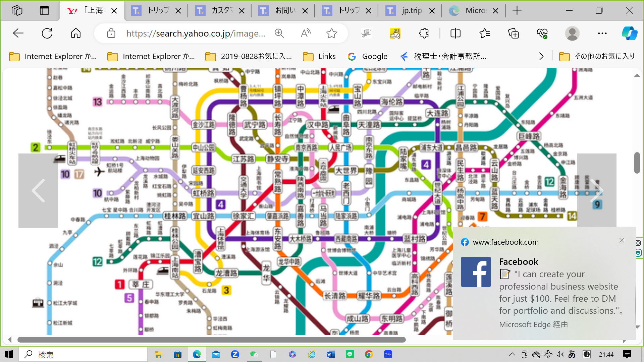Viewport: 644px width, 362px height.
Task: Dismiss the Facebook notification popup
Action: [x=622, y=241]
